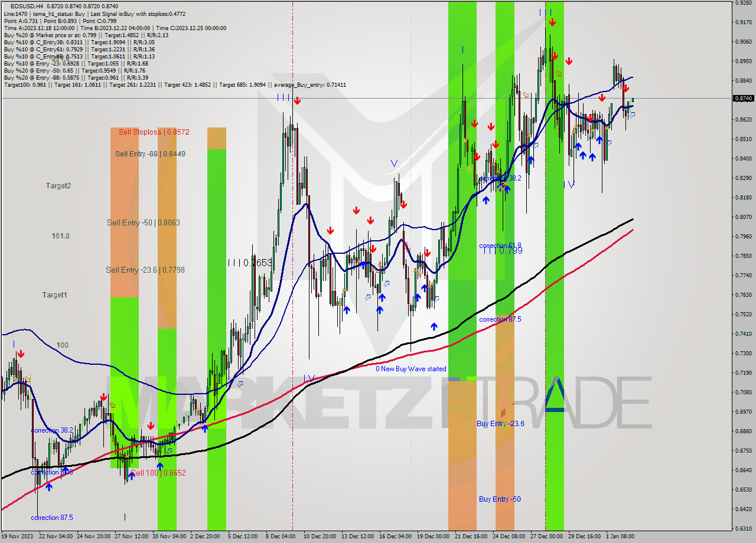The height and width of the screenshot is (543, 756).
Task: Click the '8 Dec 04:00' time label
Action: (x=281, y=537)
